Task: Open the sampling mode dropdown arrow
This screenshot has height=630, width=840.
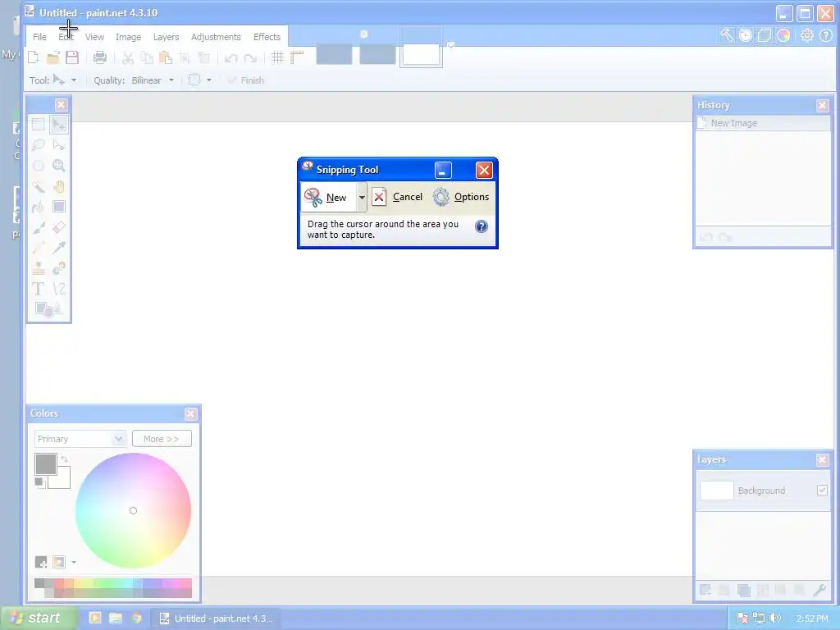Action: 209,80
